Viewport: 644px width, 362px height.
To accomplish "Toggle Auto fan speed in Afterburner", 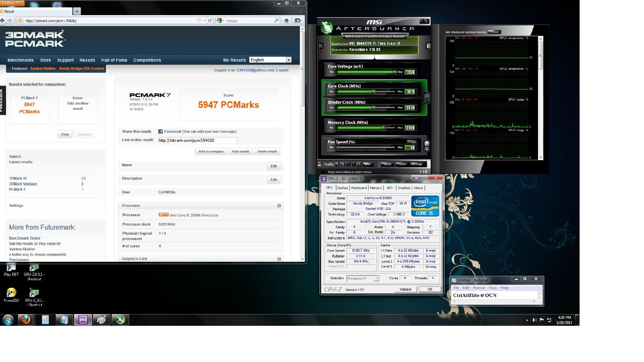I will click(x=412, y=142).
